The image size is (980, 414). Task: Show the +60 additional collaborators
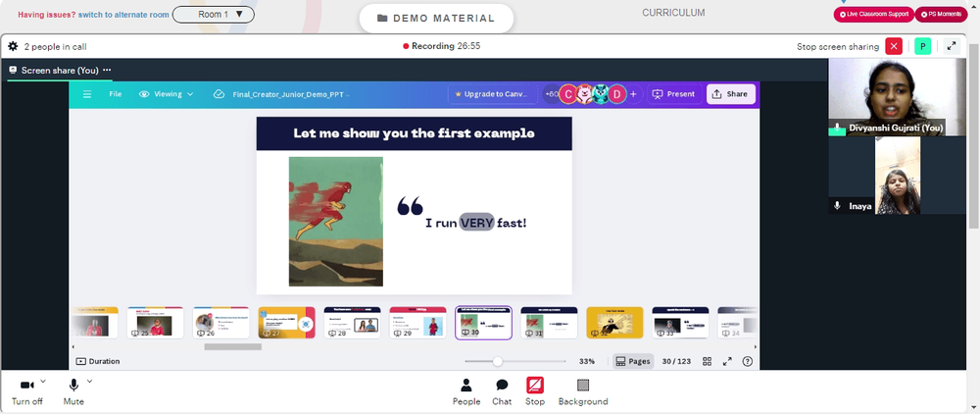(551, 94)
